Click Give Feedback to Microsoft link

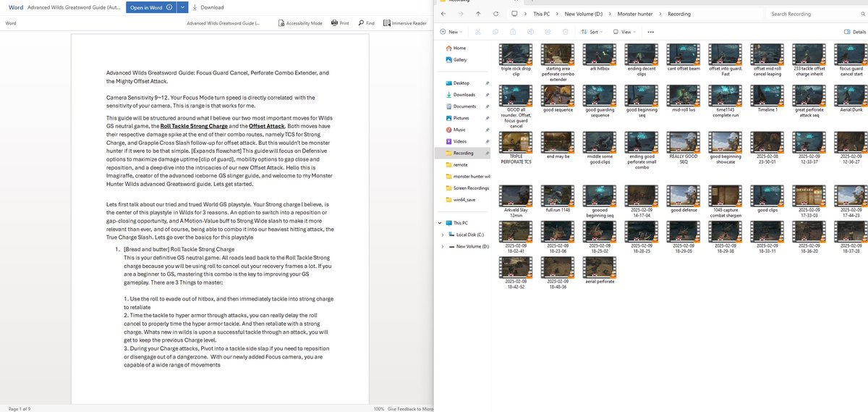click(410, 409)
